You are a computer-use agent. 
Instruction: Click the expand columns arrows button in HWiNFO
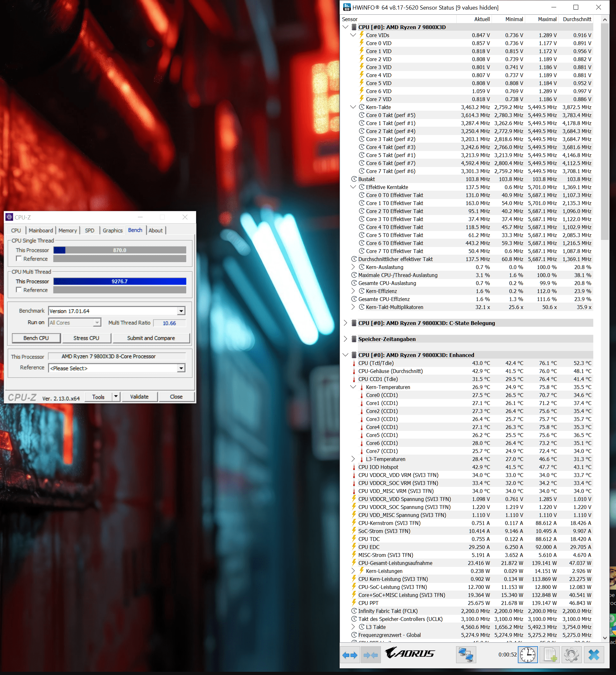350,655
